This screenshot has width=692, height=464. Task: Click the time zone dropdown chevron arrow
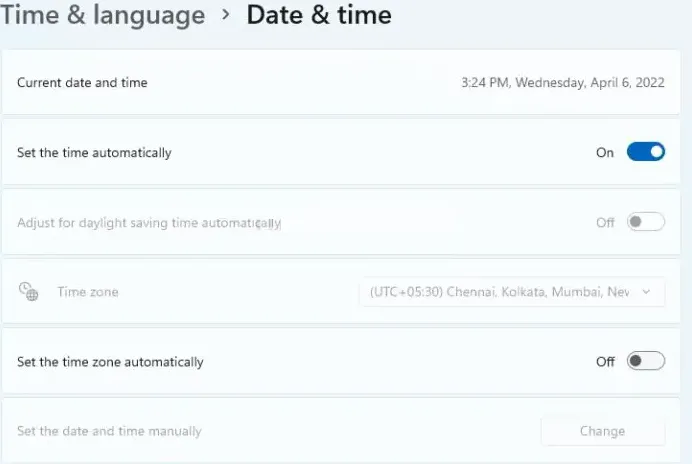pos(647,292)
